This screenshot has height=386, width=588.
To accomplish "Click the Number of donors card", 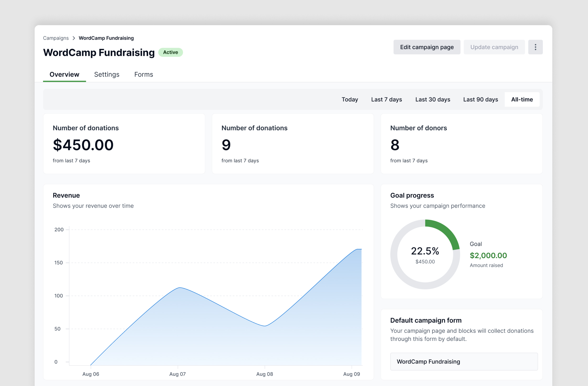I will (x=461, y=144).
